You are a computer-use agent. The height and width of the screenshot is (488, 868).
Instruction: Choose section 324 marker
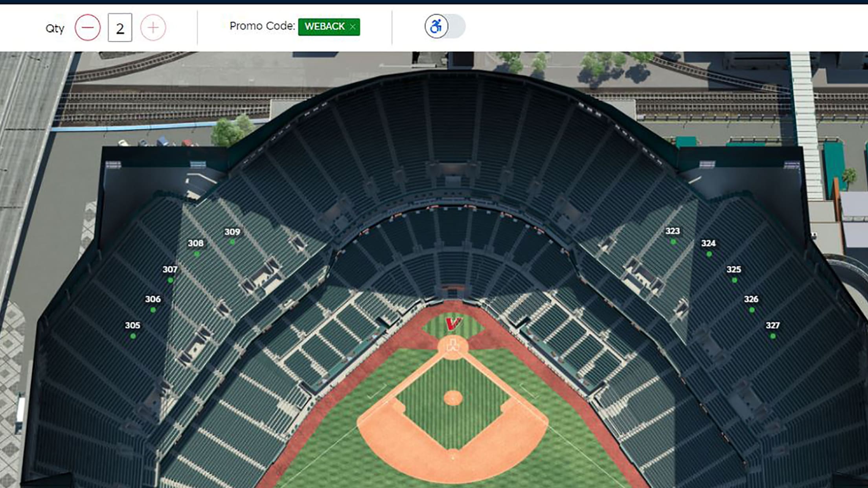click(709, 254)
